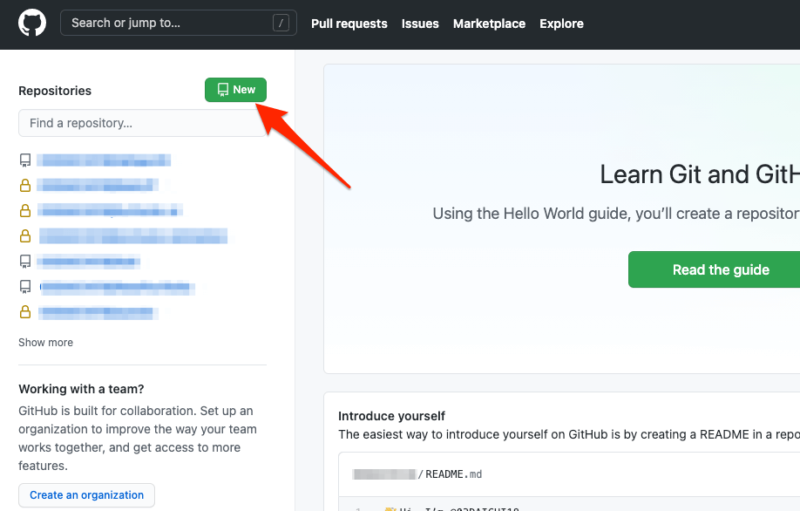Click Create an organization button
The width and height of the screenshot is (800, 511).
86,495
